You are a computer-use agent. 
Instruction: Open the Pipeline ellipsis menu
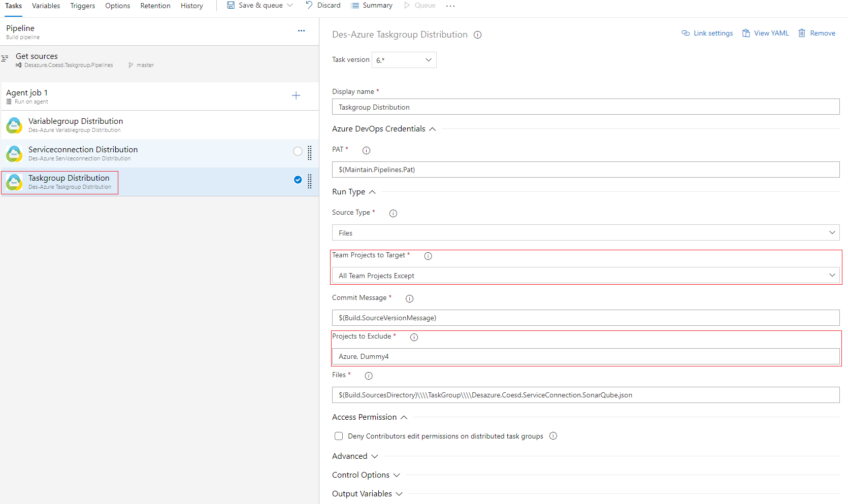point(301,31)
